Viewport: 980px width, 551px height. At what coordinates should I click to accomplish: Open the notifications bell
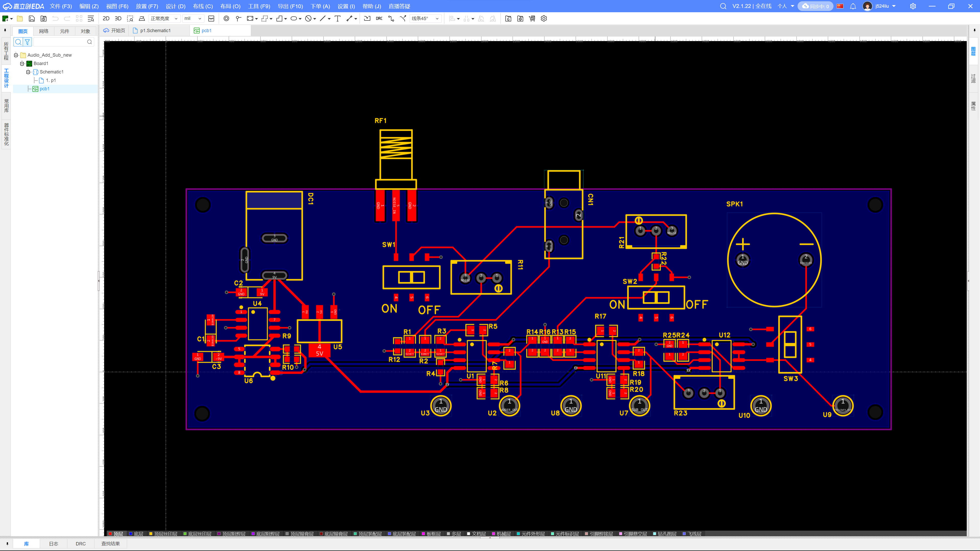[853, 6]
